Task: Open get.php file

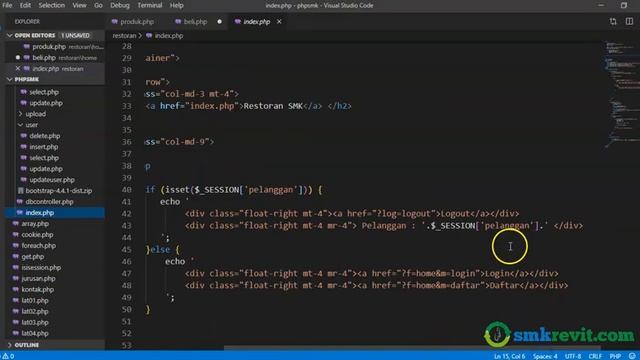Action: coord(33,257)
